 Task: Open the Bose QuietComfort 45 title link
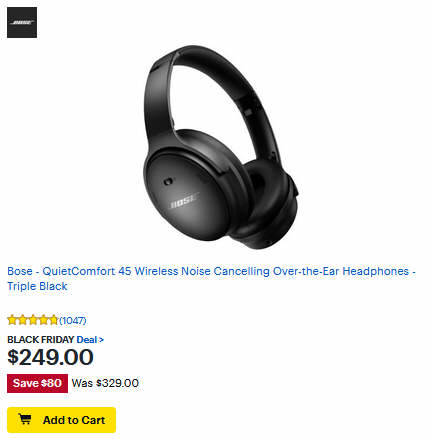[x=211, y=278]
